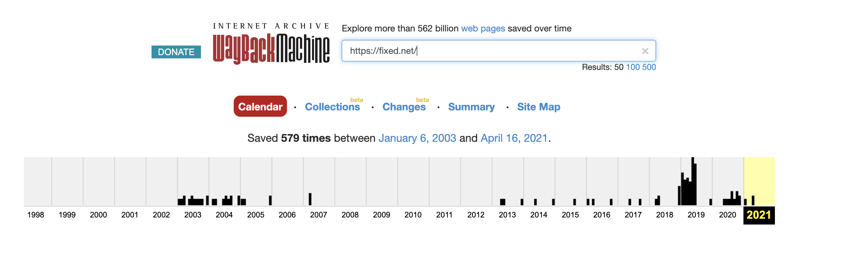The height and width of the screenshot is (263, 868).
Task: Jump to year 2007 on the timeline
Action: (318, 215)
